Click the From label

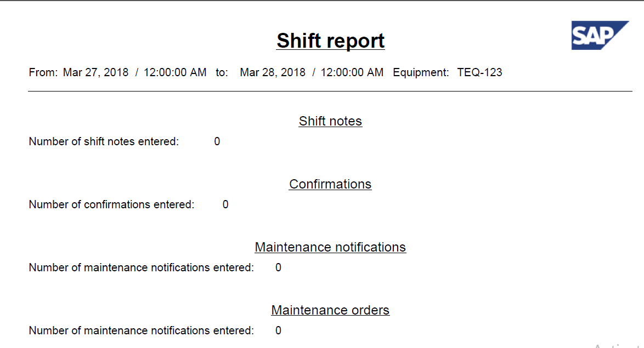(x=43, y=72)
